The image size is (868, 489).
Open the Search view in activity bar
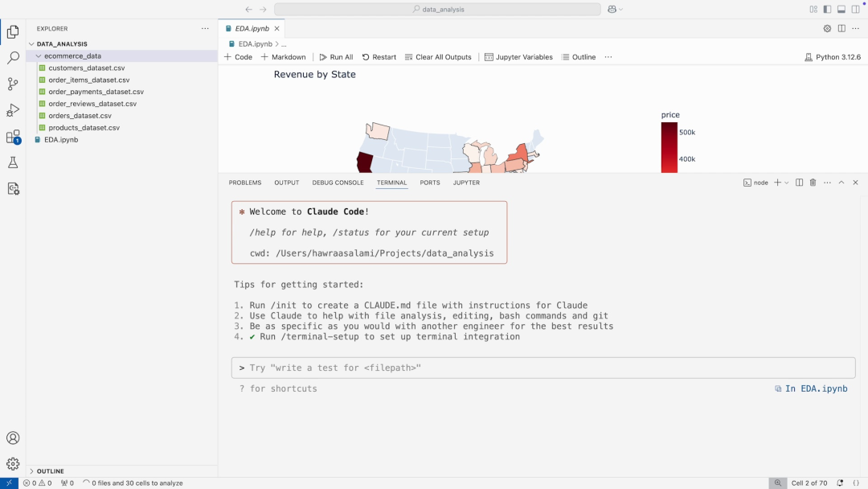pyautogui.click(x=13, y=58)
